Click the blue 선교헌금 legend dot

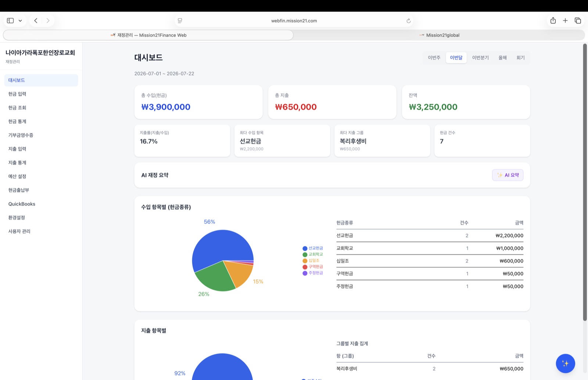[305, 249]
